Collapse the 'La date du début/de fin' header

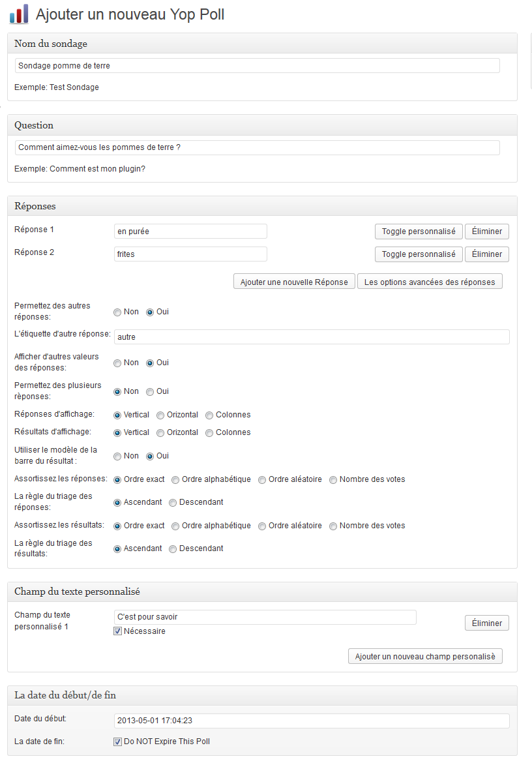tap(262, 695)
